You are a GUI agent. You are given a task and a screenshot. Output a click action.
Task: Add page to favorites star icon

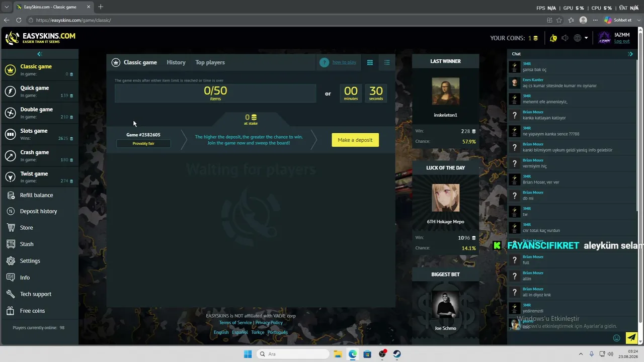pos(559,20)
